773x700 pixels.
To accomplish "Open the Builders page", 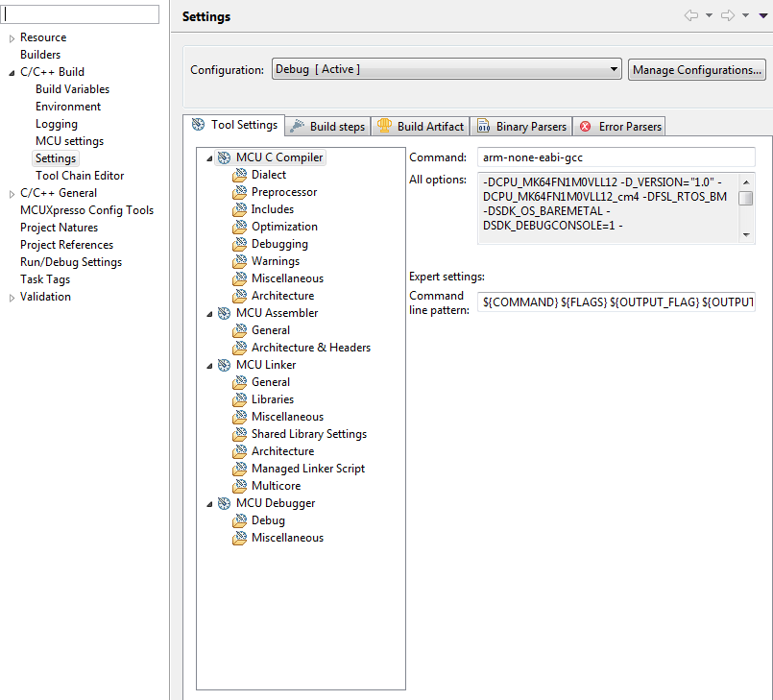I will pyautogui.click(x=40, y=55).
